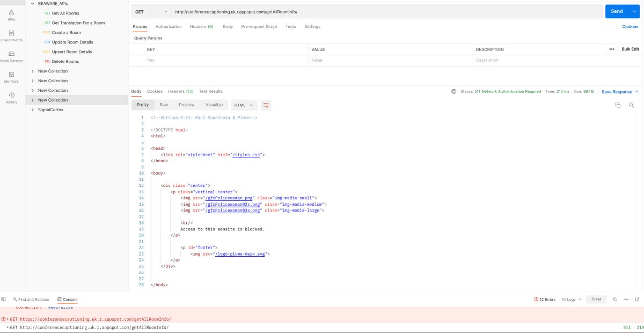Viewport: 644px width, 333px height.
Task: Expand the highlighted fourth New Collection folder
Action: click(33, 100)
